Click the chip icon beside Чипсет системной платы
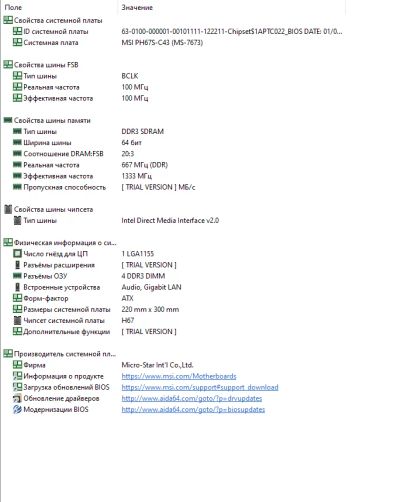The height and width of the screenshot is (502, 400). pyautogui.click(x=17, y=320)
